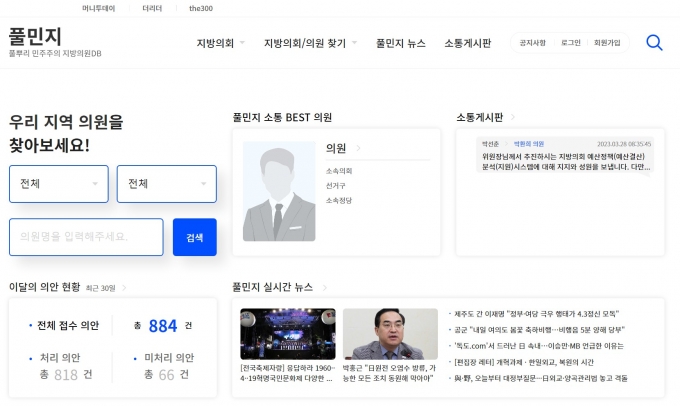Click the magnifier search icon in header
The height and width of the screenshot is (406, 680).
pyautogui.click(x=654, y=43)
